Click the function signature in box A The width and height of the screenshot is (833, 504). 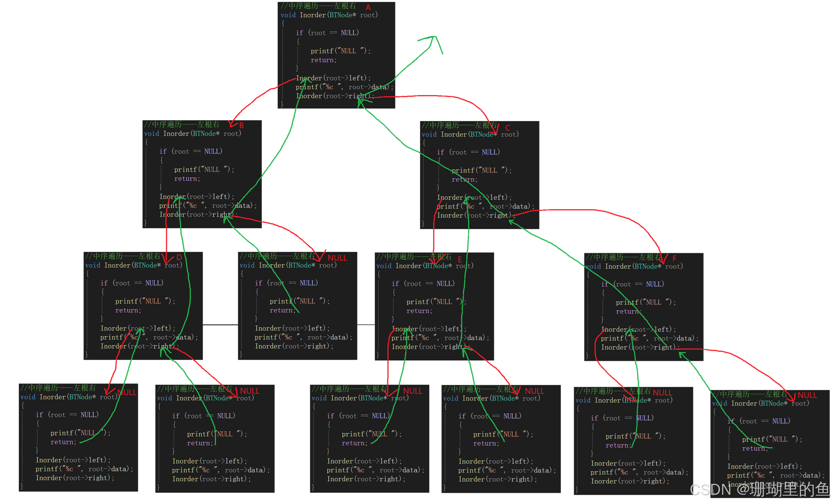tap(329, 15)
